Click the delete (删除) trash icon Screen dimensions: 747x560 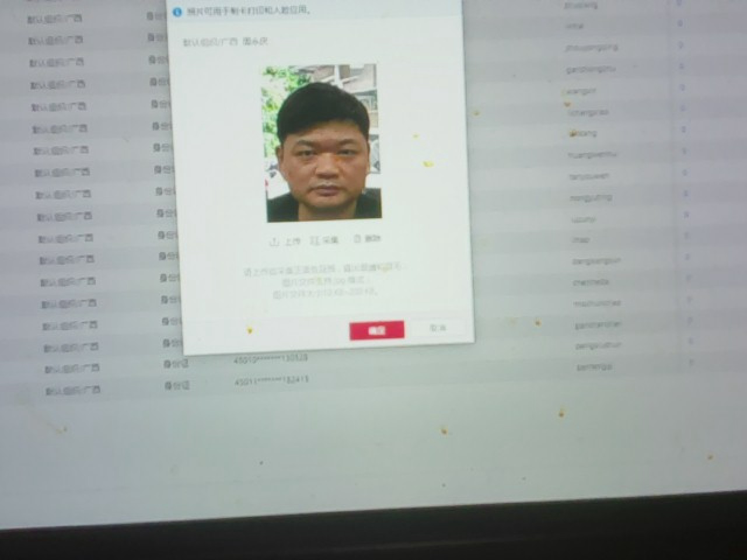[x=357, y=239]
